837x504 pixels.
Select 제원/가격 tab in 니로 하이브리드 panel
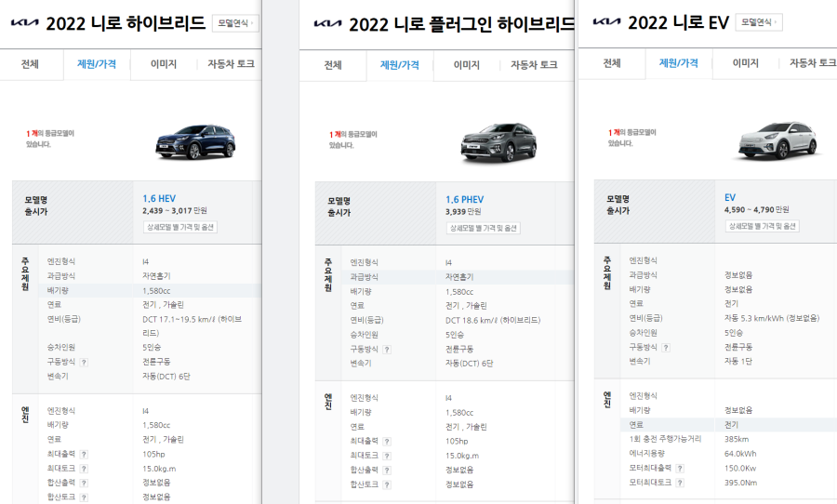[97, 64]
